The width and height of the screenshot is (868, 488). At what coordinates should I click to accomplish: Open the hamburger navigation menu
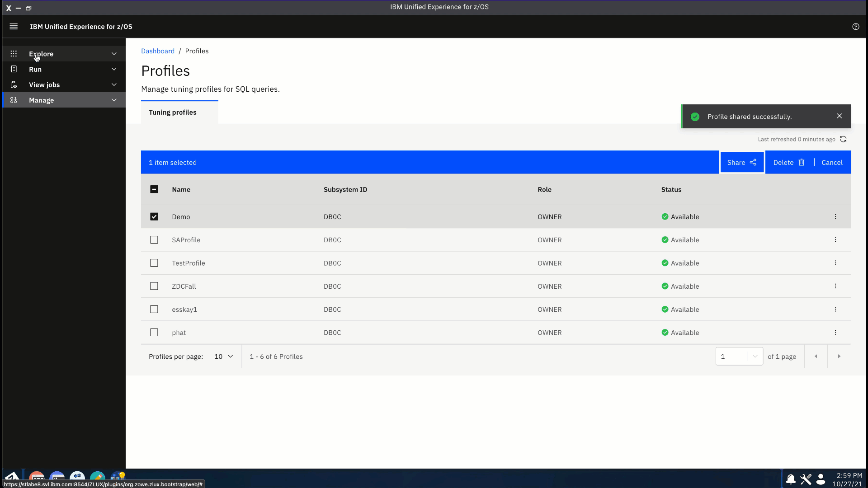point(14,27)
